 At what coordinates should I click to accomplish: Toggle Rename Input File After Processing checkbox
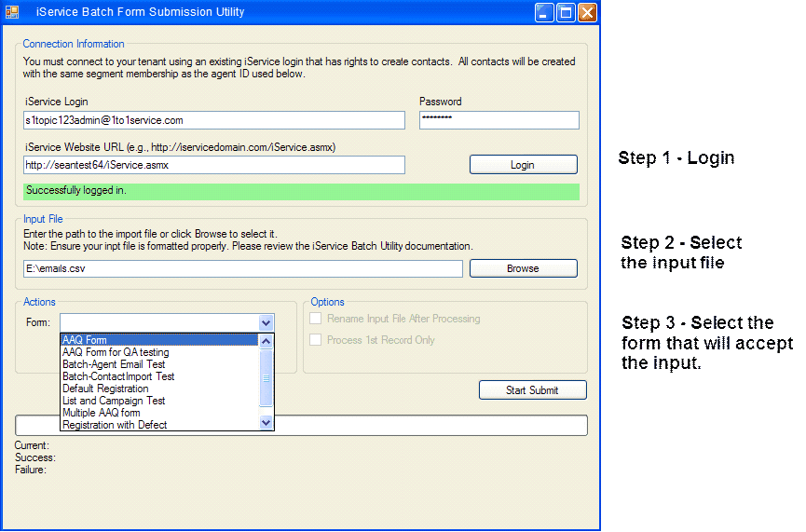click(x=316, y=318)
